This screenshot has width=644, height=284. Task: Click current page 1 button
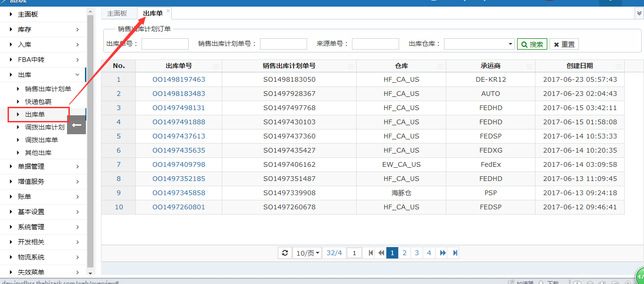tap(392, 253)
